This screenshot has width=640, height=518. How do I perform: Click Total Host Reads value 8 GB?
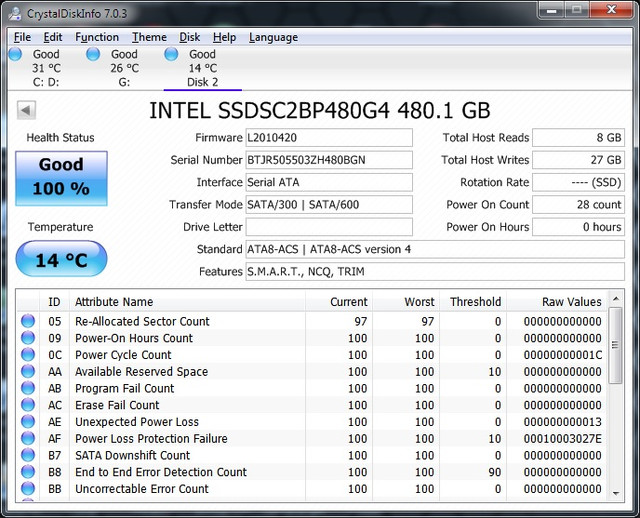(x=578, y=138)
